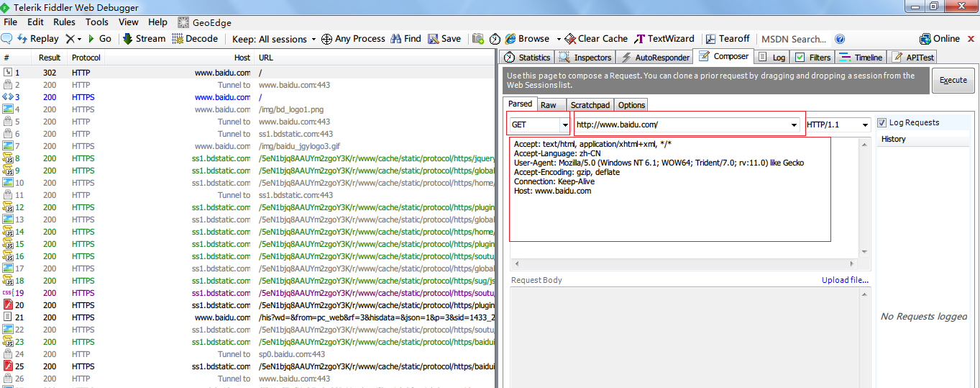Viewport: 980px width, 388px height.
Task: Open the Help menu
Action: pos(157,22)
